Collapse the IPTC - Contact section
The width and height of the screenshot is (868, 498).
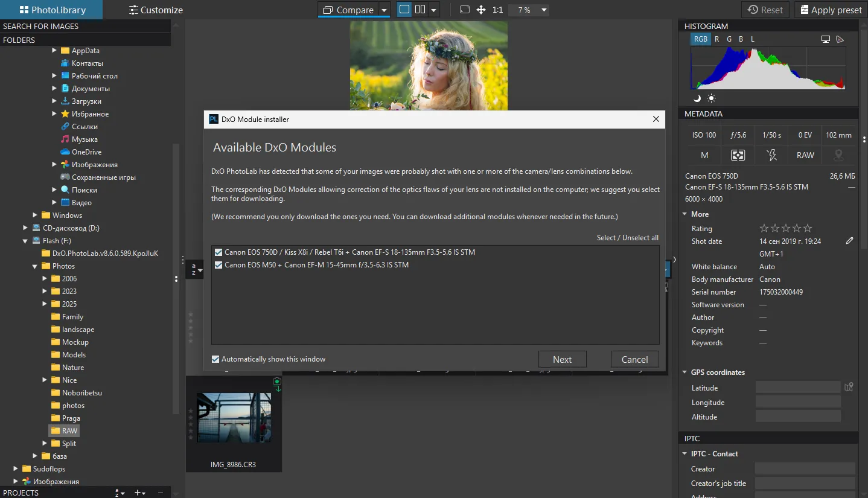pyautogui.click(x=685, y=453)
